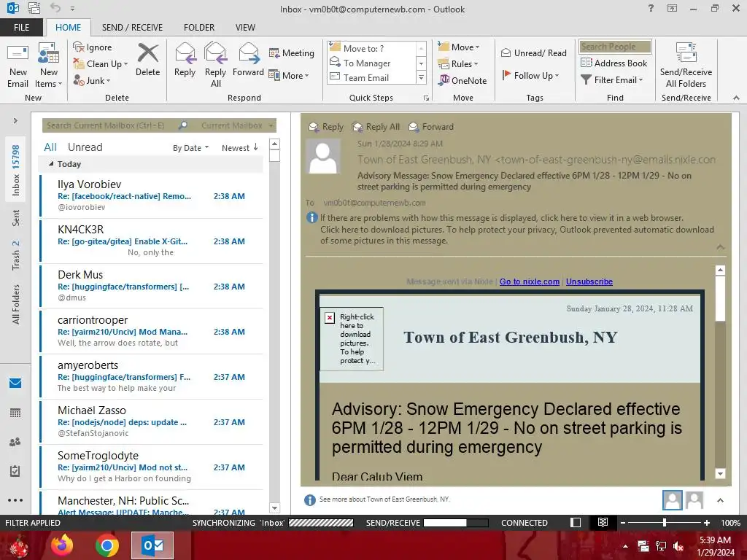Click the Search Current Mailbox field
This screenshot has width=747, height=560.
click(111, 125)
